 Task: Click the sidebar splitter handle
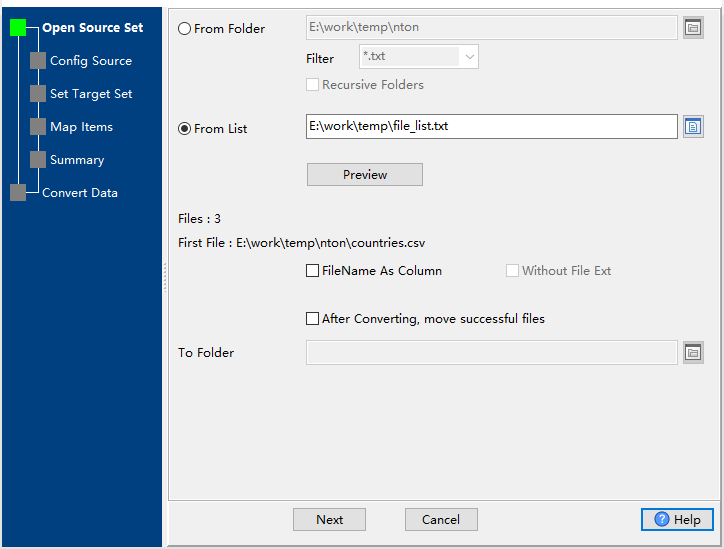pos(165,276)
